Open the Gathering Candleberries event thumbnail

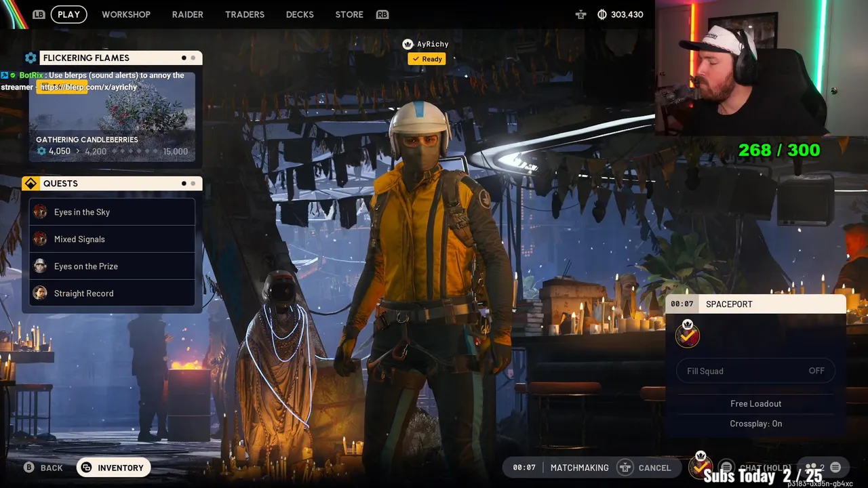[x=112, y=117]
